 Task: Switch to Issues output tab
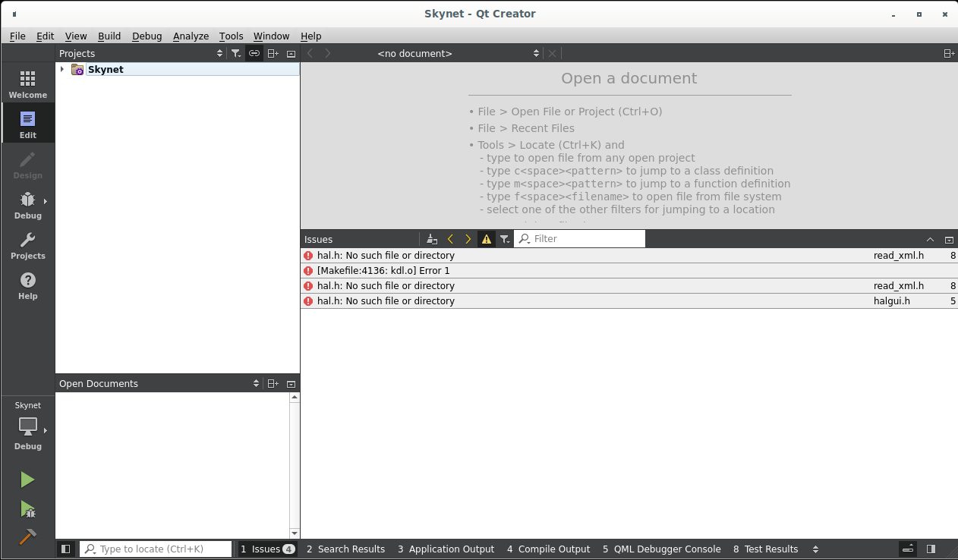tap(267, 549)
